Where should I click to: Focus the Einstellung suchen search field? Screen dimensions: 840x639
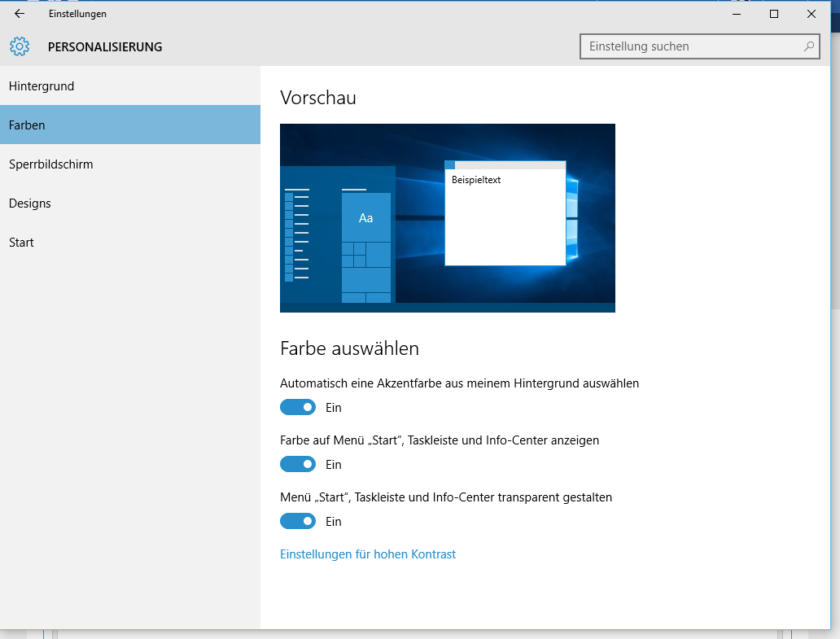pyautogui.click(x=700, y=46)
